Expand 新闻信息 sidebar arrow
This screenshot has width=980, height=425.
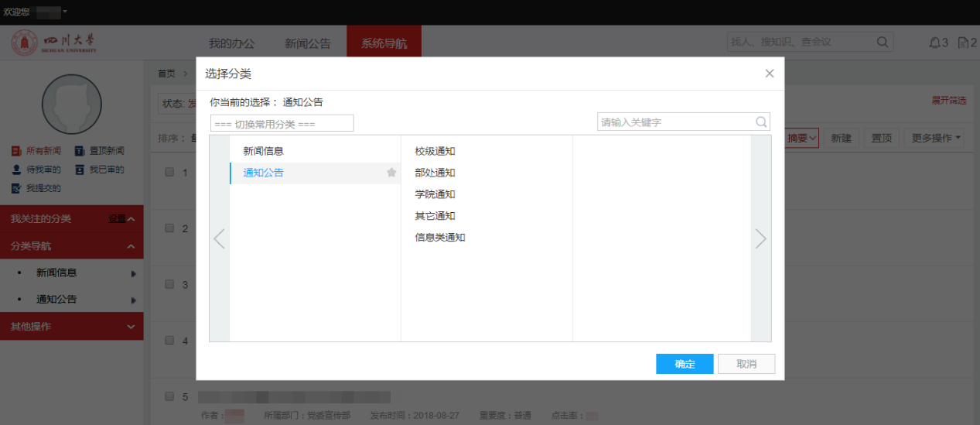[134, 273]
